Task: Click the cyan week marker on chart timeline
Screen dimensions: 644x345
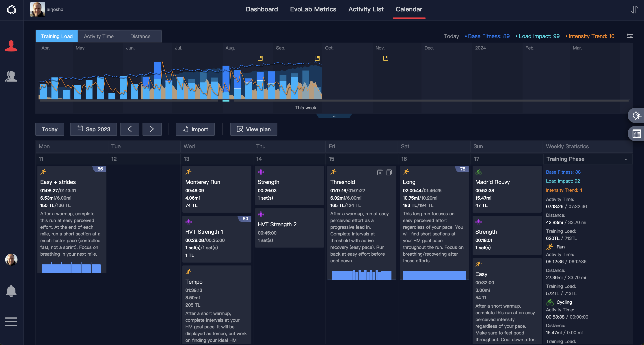Action: [226, 101]
